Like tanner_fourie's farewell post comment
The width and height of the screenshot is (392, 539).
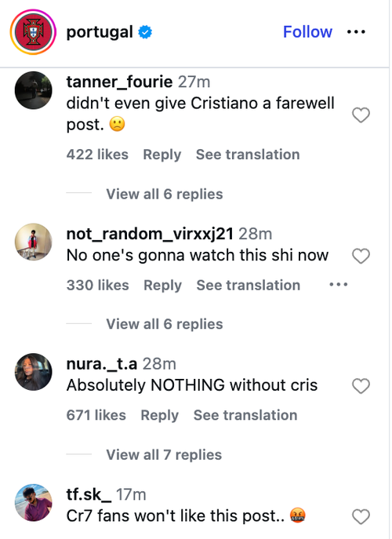coord(361,115)
